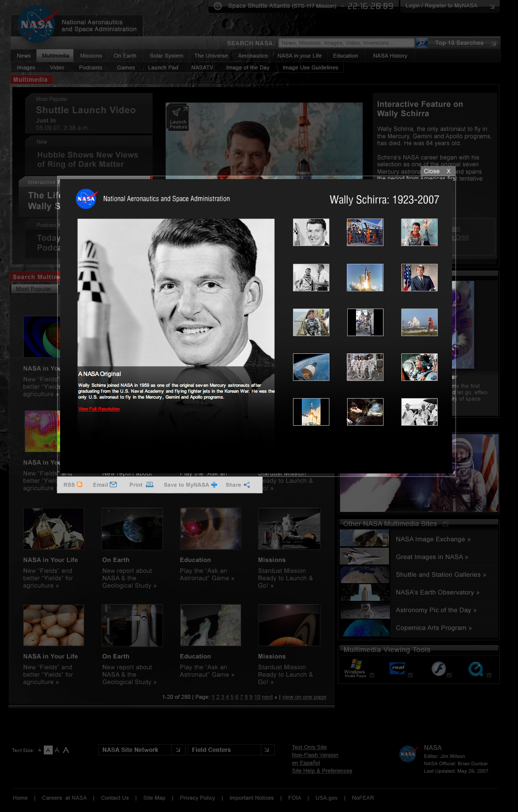Open the NASA Image Exchange link
Image resolution: width=518 pixels, height=812 pixels.
[433, 539]
